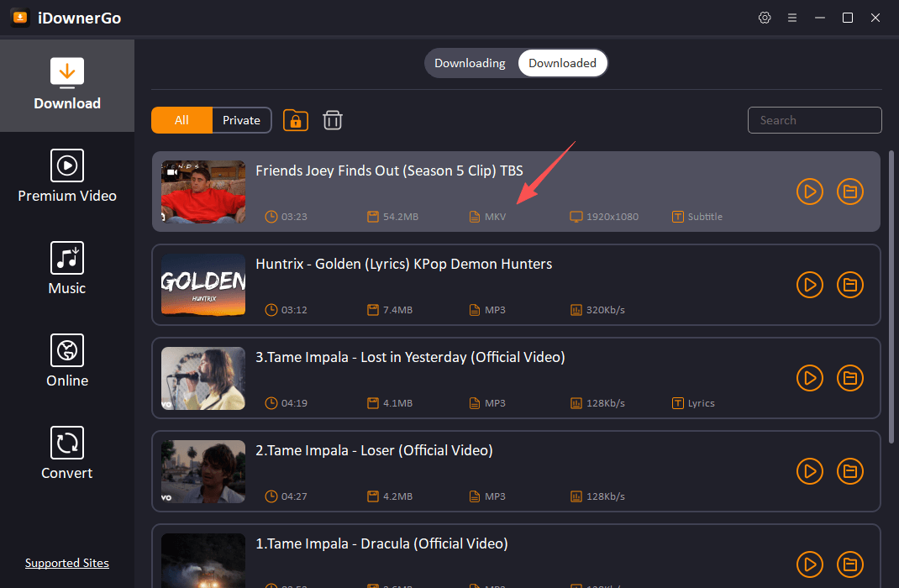
Task: Click the orange lock private-folder icon
Action: click(x=295, y=120)
